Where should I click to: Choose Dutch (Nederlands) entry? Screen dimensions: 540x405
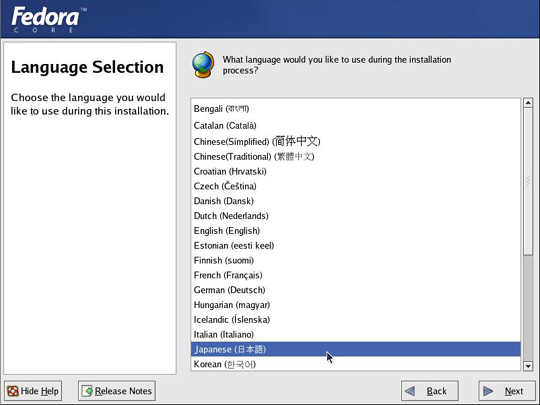coord(356,216)
